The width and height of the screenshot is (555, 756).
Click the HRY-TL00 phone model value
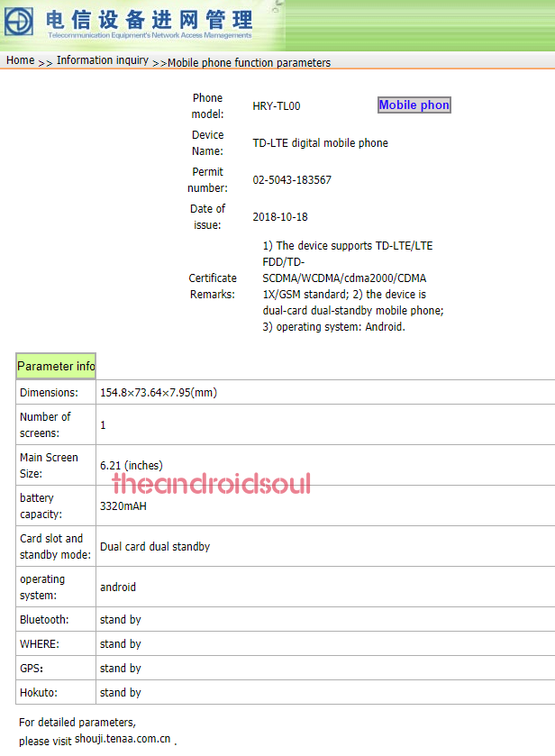(x=277, y=105)
